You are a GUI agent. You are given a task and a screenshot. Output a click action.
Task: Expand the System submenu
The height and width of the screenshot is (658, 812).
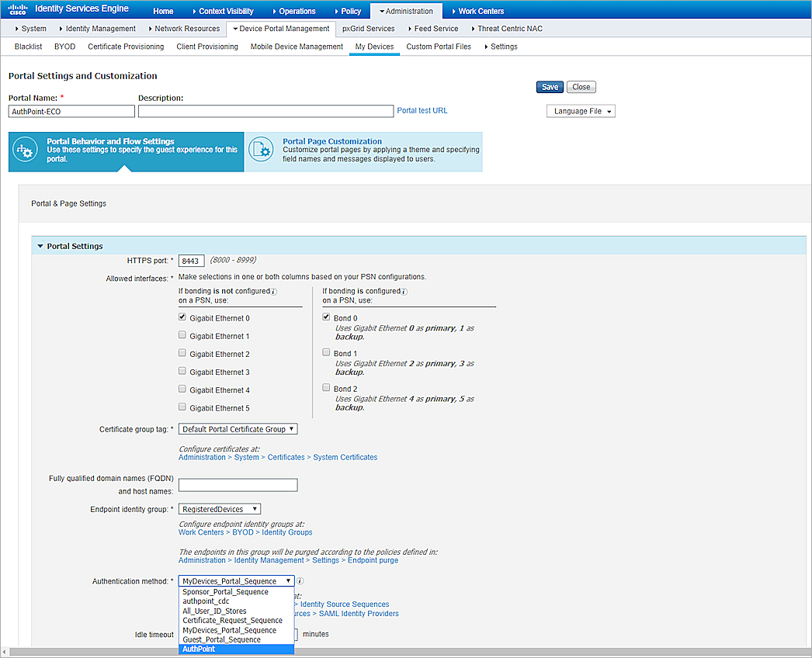tap(31, 29)
